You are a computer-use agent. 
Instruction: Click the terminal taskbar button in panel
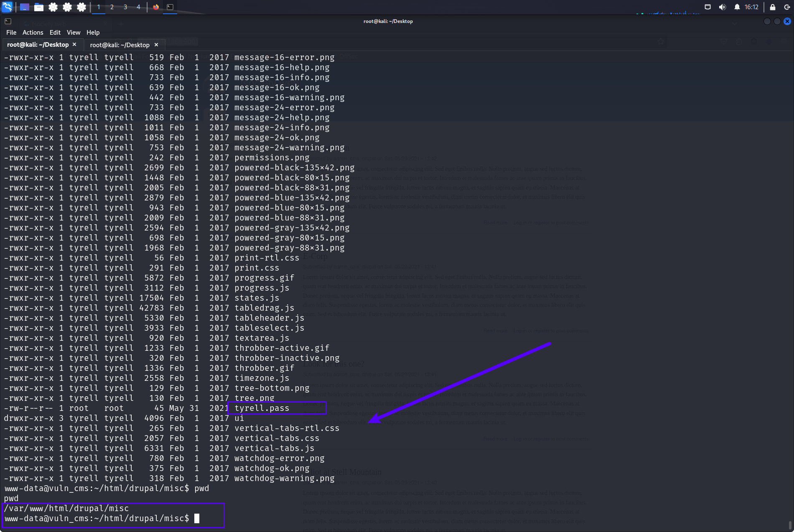click(170, 7)
